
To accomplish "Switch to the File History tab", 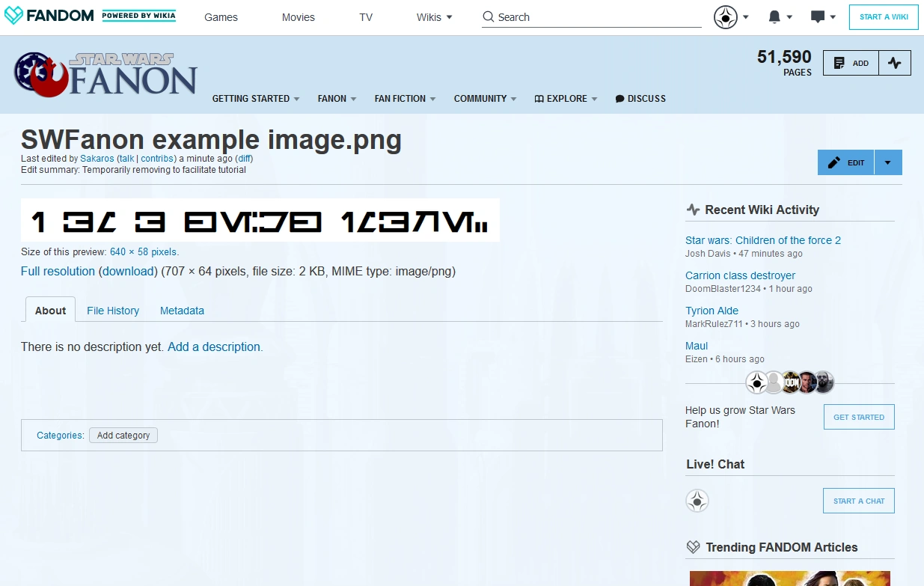I will coord(113,311).
